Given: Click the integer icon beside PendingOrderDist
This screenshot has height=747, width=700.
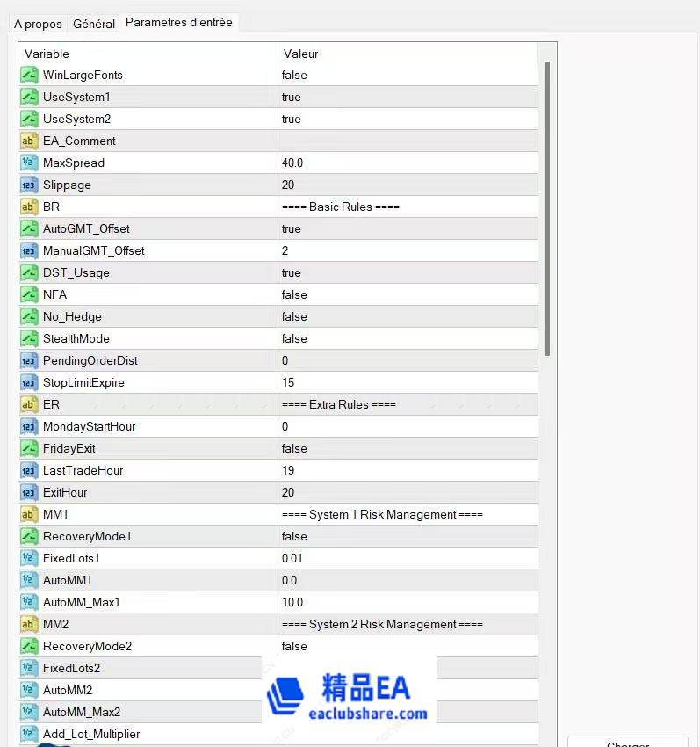Looking at the screenshot, I should [29, 360].
